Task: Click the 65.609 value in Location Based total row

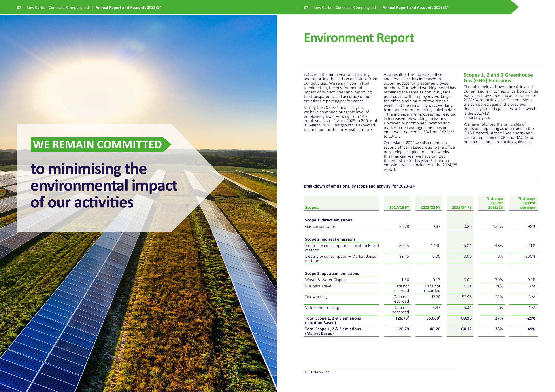Action: (x=433, y=318)
